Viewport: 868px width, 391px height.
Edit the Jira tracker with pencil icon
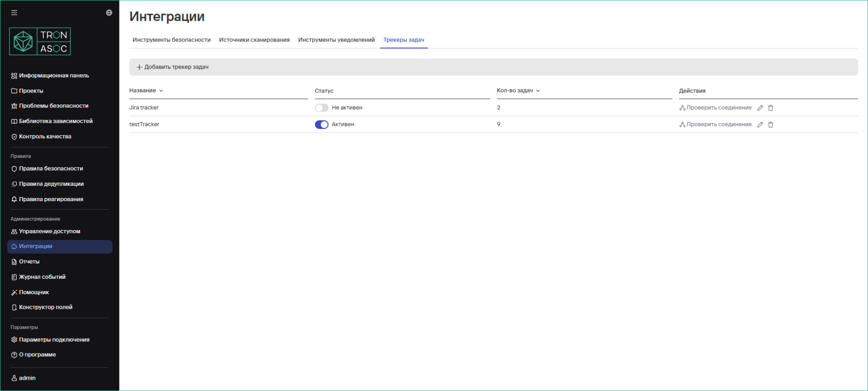pos(760,108)
